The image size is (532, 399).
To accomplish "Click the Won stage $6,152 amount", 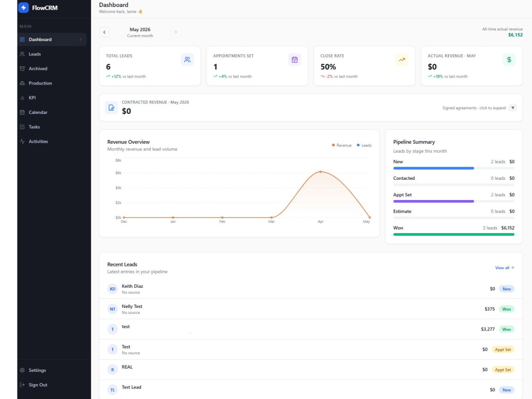I will (x=508, y=228).
